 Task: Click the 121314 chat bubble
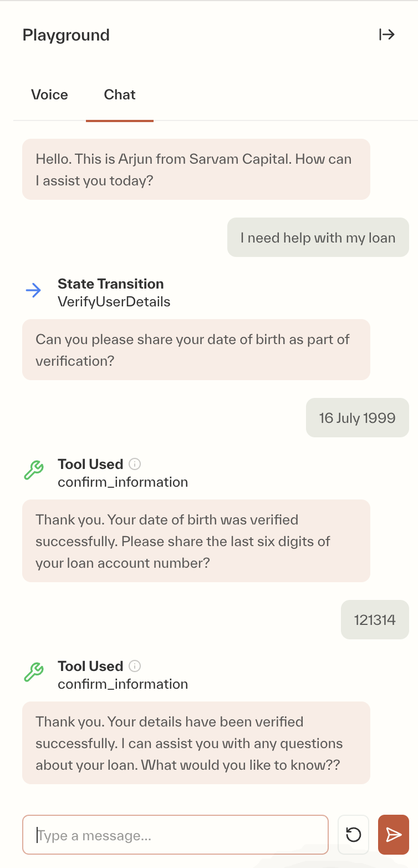point(375,619)
